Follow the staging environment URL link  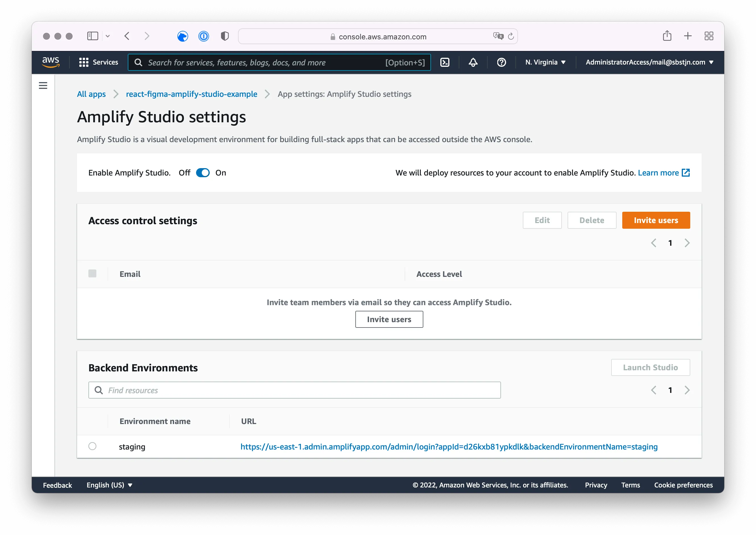pyautogui.click(x=449, y=447)
